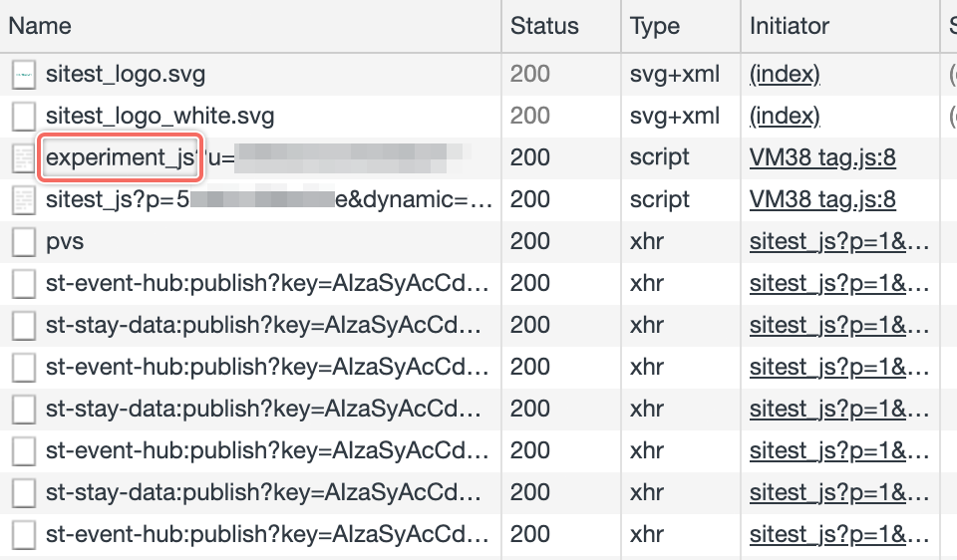Select the sitest_logo.svg request
957x560 pixels.
(126, 75)
